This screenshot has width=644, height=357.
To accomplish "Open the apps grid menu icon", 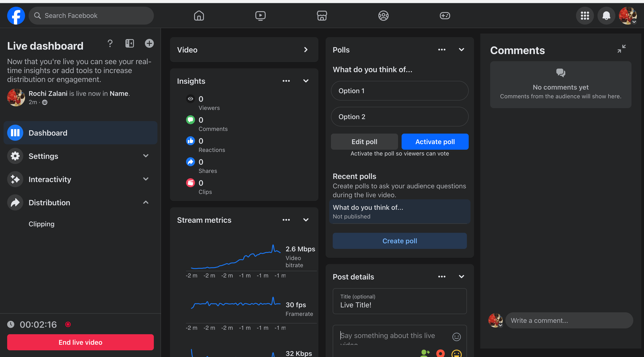I will point(585,15).
